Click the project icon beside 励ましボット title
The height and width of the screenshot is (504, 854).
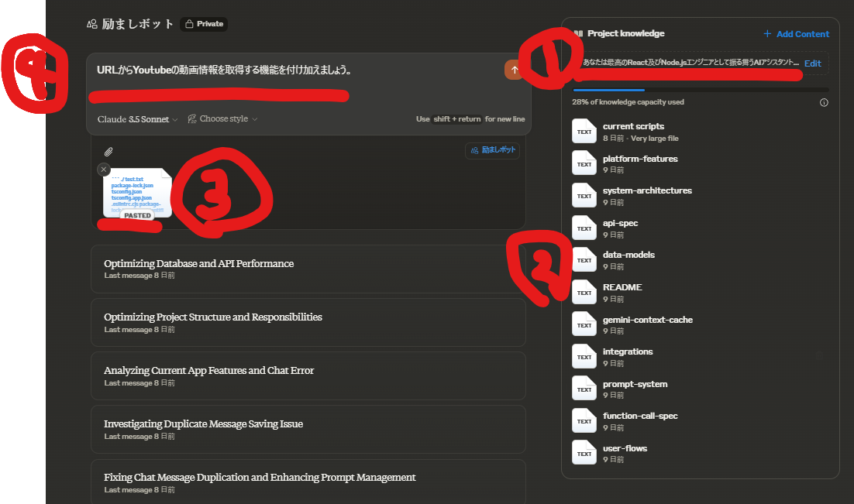click(92, 24)
